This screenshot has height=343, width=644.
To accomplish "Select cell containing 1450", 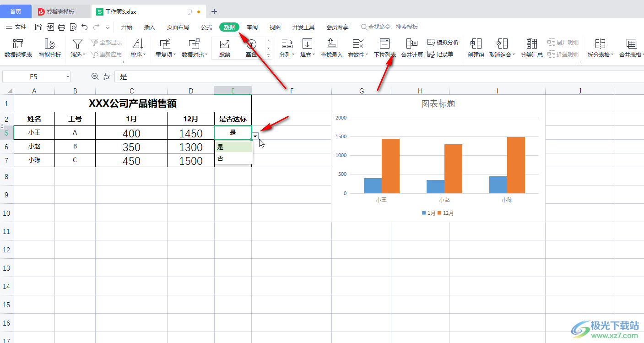I will pos(191,133).
